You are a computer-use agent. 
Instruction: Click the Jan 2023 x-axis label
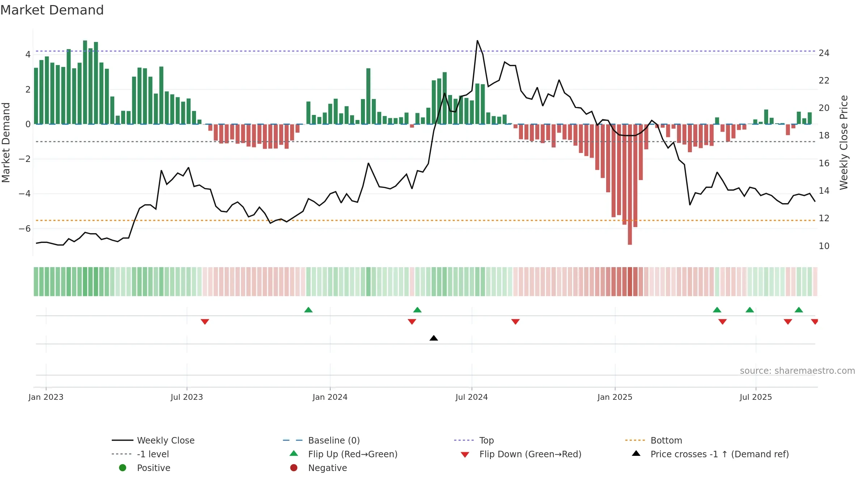(x=46, y=397)
